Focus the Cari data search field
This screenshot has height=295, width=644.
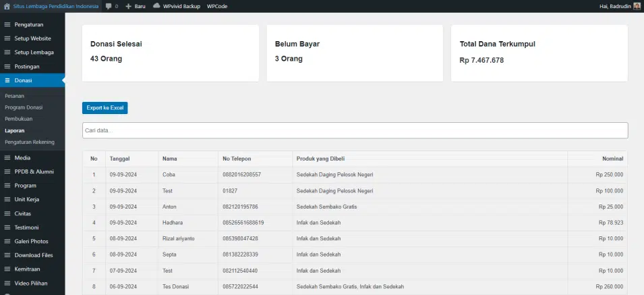355,130
